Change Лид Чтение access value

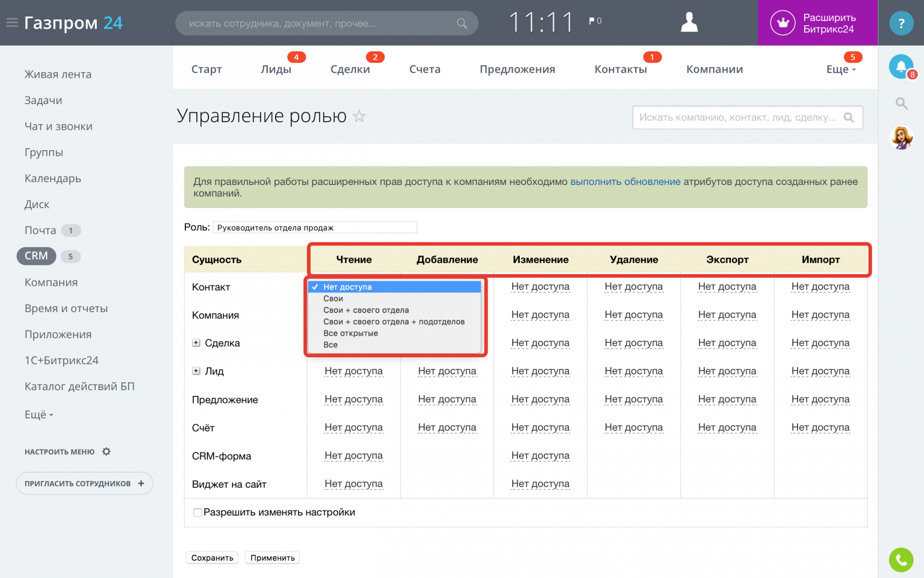[x=354, y=371]
